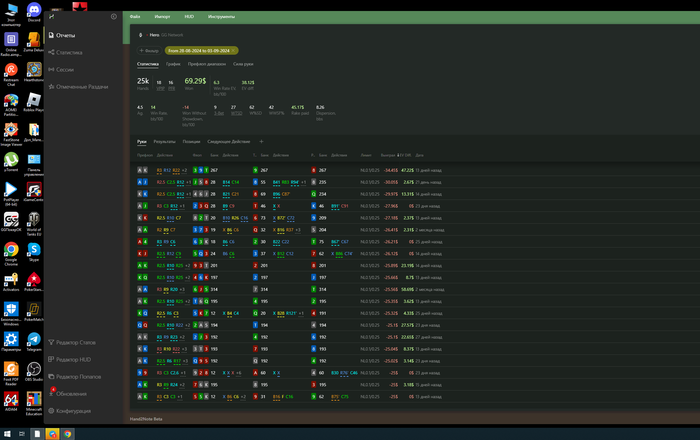This screenshot has width=700, height=440.
Task: Click the + Фильтр button
Action: pos(149,50)
